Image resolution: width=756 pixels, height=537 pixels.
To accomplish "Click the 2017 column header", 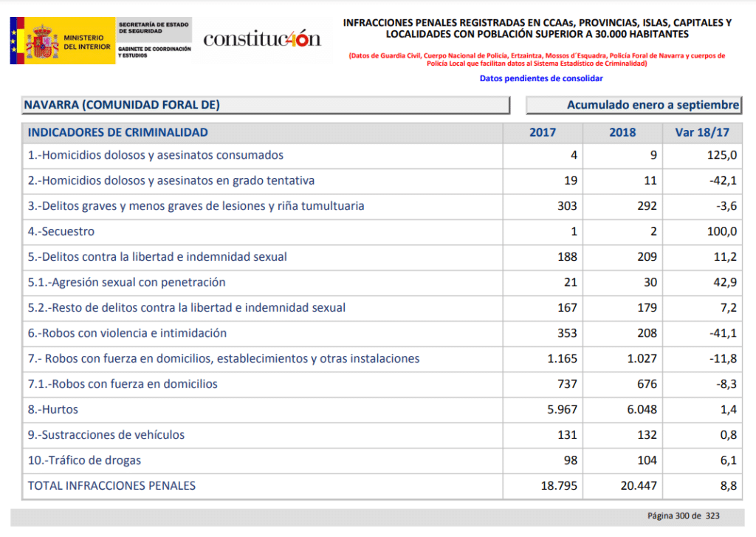I will pos(543,133).
